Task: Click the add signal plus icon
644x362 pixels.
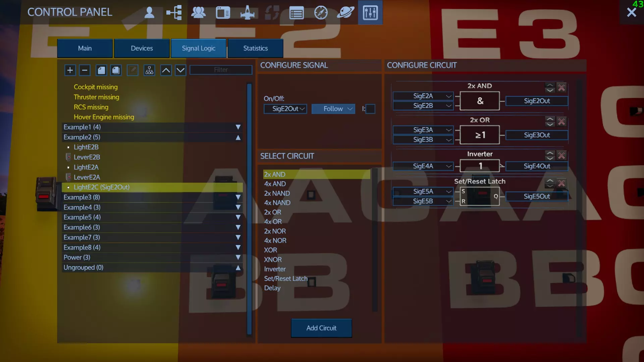Action: pos(70,70)
